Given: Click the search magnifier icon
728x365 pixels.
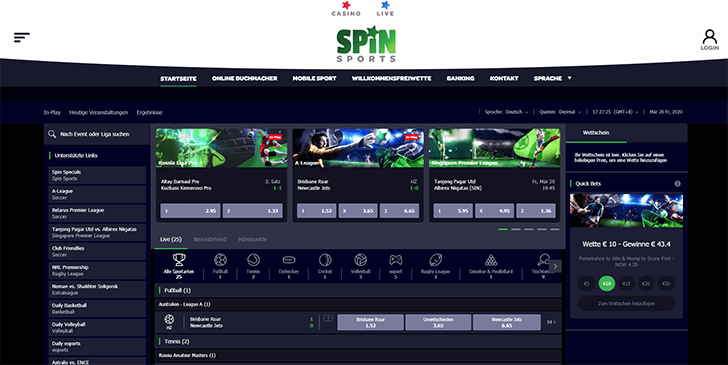Looking at the screenshot, I should coord(52,134).
